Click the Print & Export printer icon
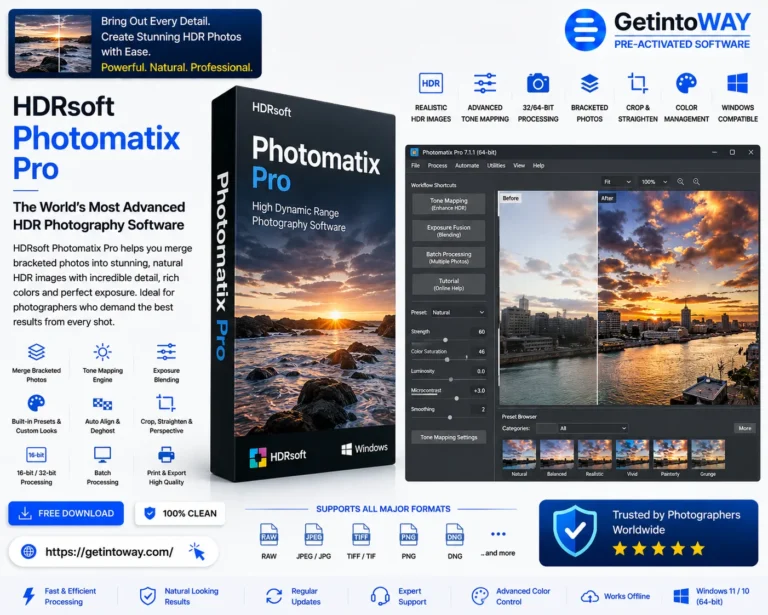768x615 pixels. tap(166, 455)
